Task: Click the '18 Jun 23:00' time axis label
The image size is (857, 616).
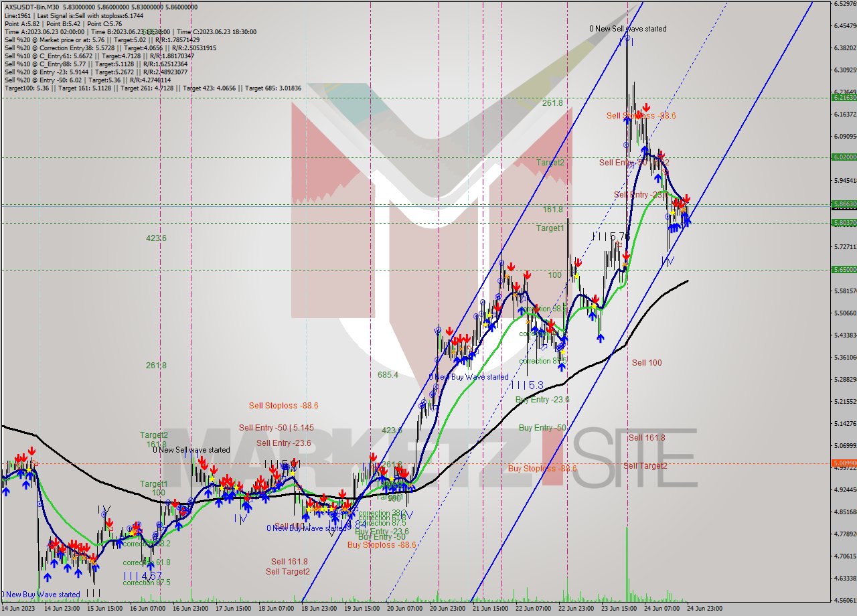Action: point(319,609)
